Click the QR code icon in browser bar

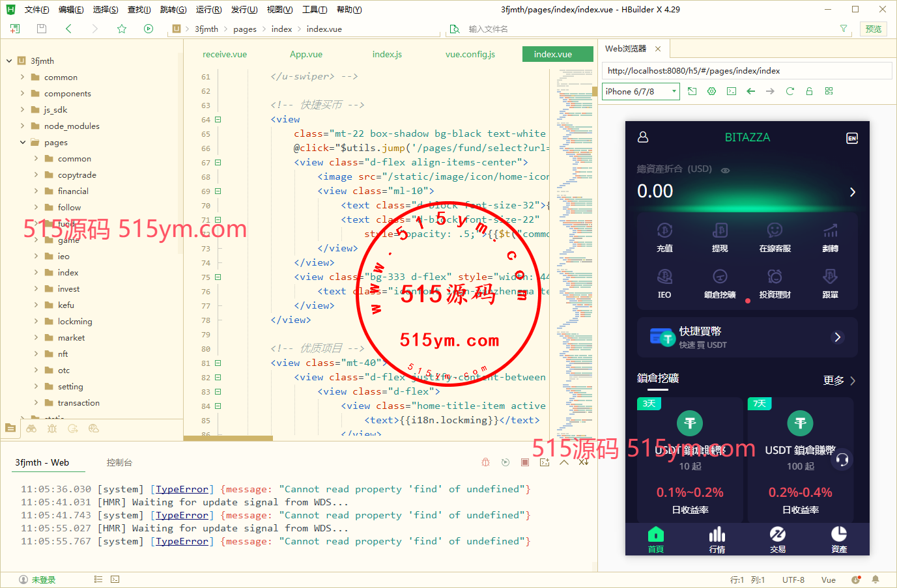pos(829,91)
